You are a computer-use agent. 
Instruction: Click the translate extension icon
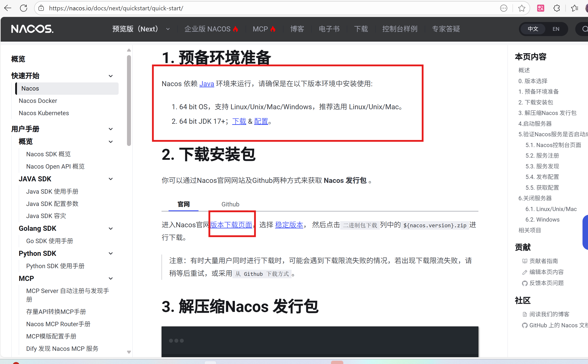[540, 8]
